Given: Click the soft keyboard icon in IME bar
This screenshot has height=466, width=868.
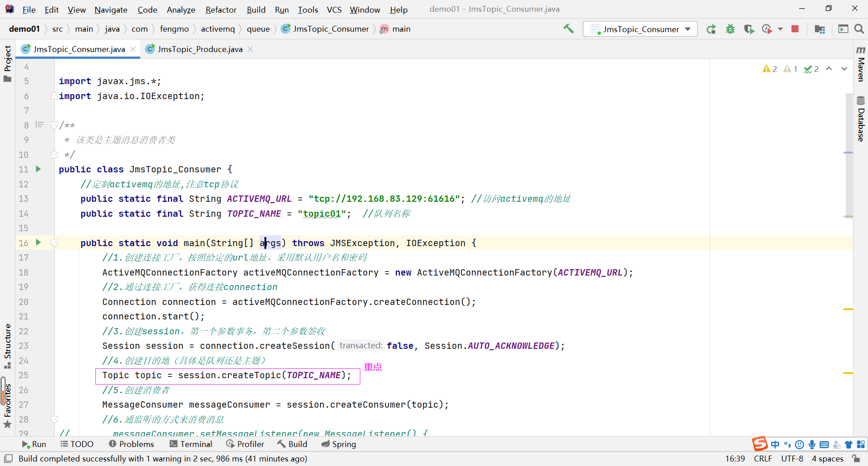Looking at the screenshot, I should tap(824, 444).
